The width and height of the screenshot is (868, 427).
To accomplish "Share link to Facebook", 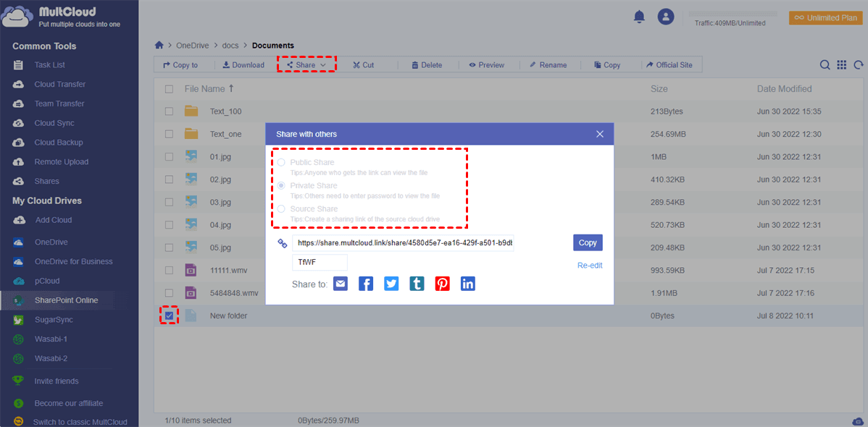I will (x=366, y=284).
